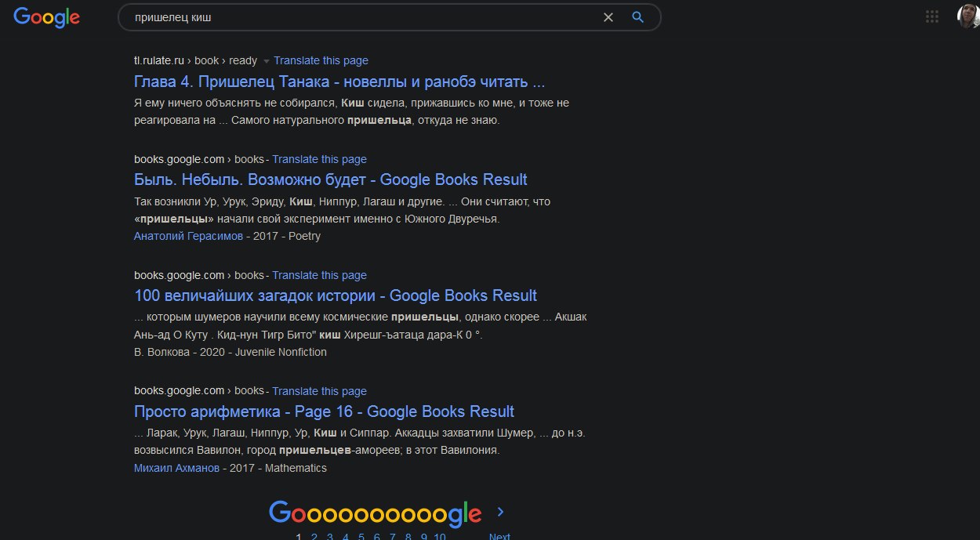The image size is (980, 540).
Task: Go to results page 5
Action: pos(361,537)
